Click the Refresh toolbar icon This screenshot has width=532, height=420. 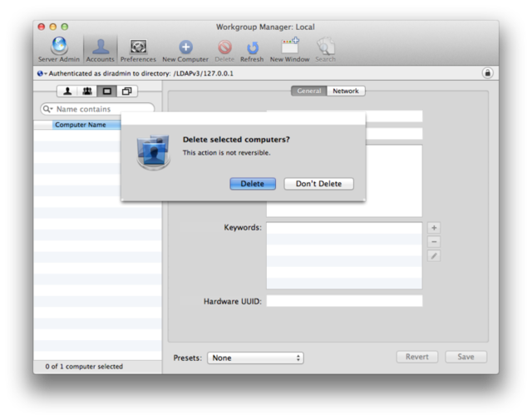coord(252,50)
